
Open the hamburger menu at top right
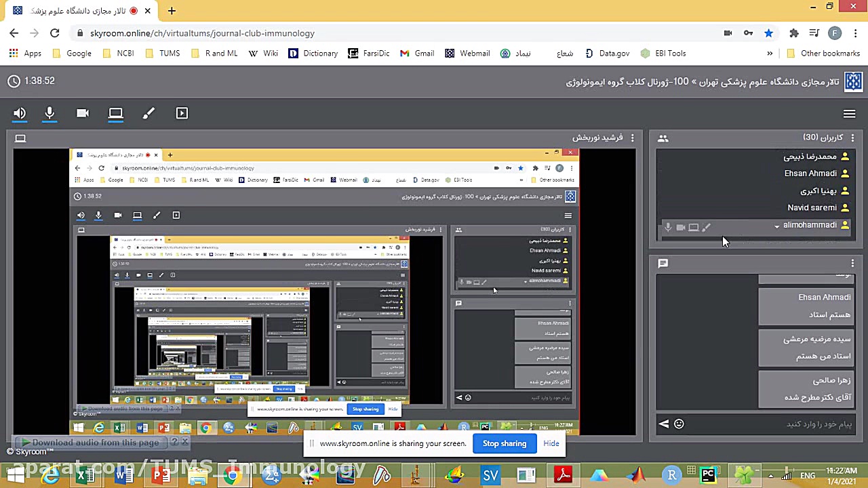pos(849,113)
